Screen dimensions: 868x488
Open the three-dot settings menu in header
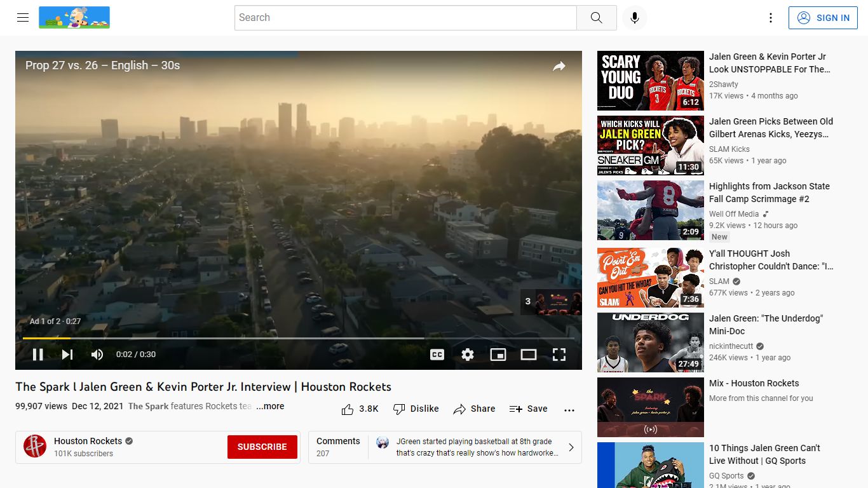tap(771, 18)
